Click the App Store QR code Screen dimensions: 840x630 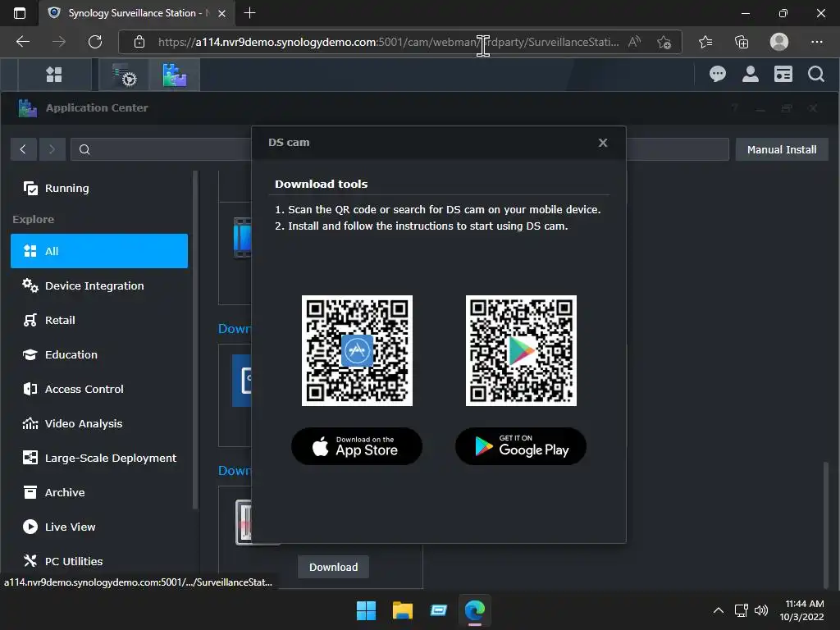(x=357, y=350)
